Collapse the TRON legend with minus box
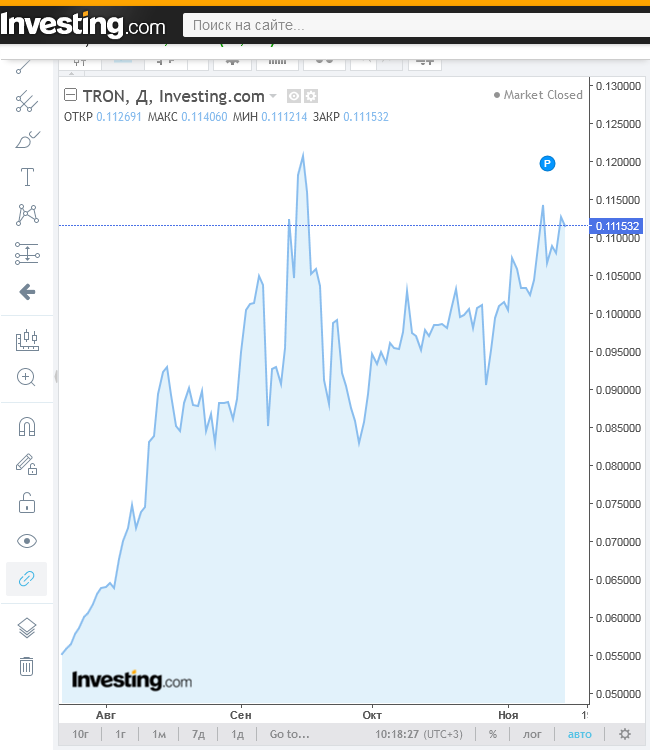 [x=70, y=95]
